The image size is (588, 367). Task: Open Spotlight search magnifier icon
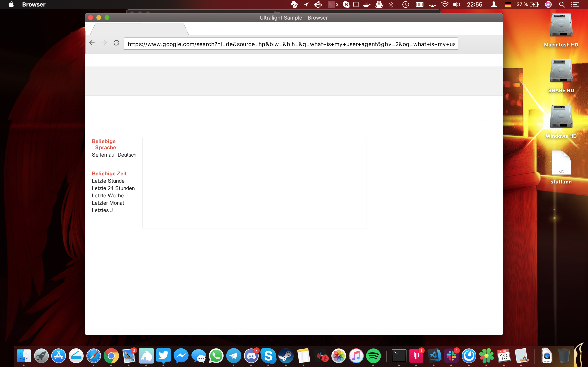coord(561,4)
